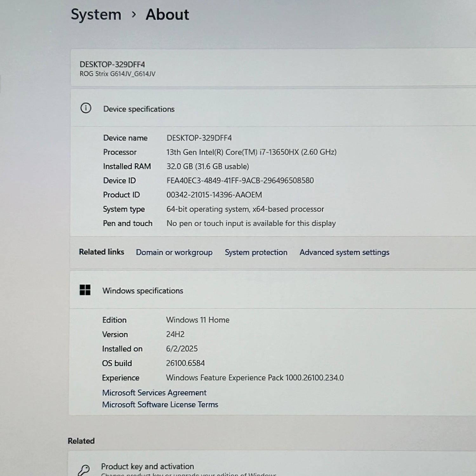Screen dimensions: 476x476
Task: Select the Device ID value FEA40EC3-4849
Action: tap(240, 181)
